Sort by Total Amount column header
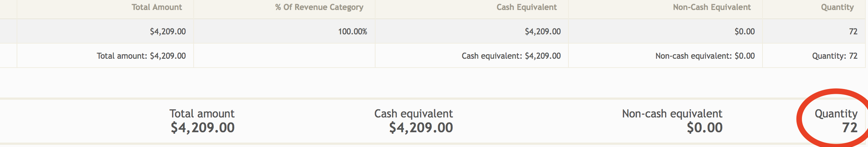 (157, 7)
